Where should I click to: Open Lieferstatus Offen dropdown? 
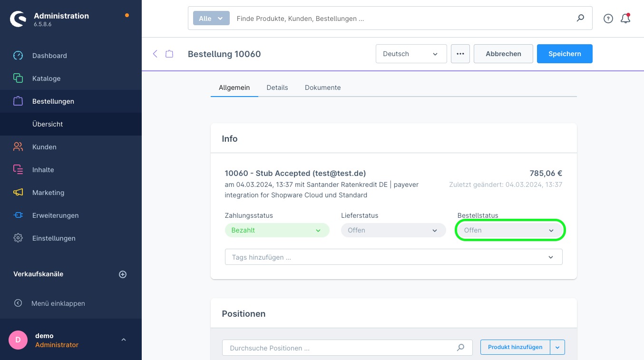pyautogui.click(x=393, y=230)
